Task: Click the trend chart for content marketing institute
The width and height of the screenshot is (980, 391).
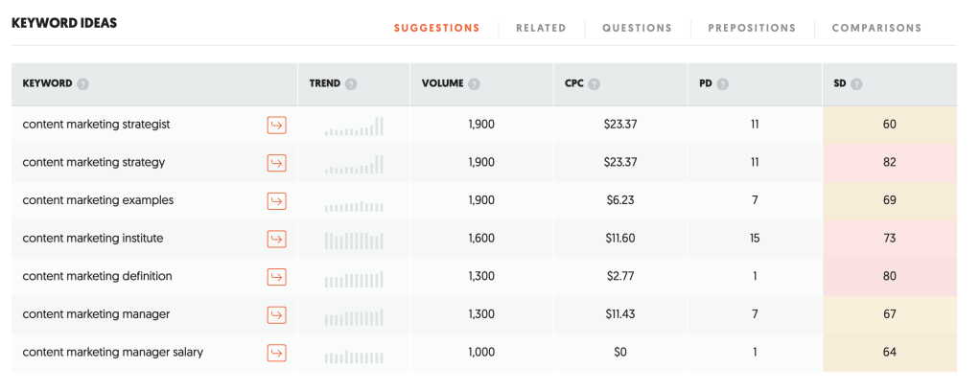Action: pos(354,239)
